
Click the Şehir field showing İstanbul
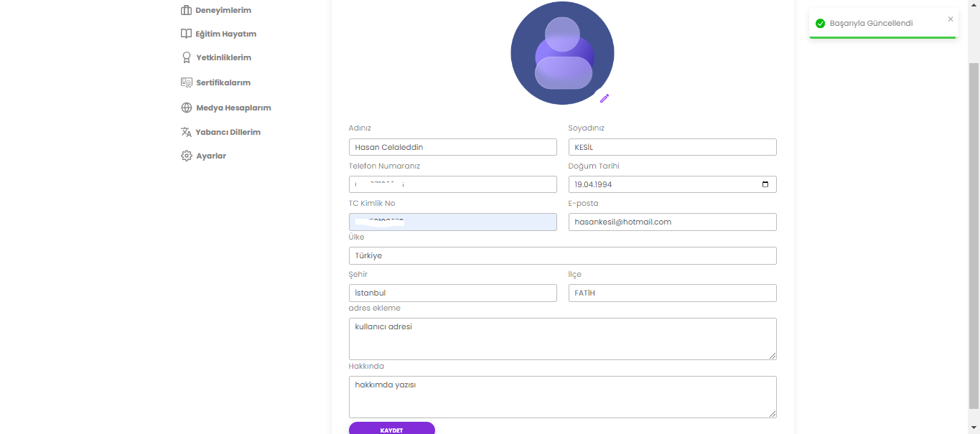tap(453, 293)
